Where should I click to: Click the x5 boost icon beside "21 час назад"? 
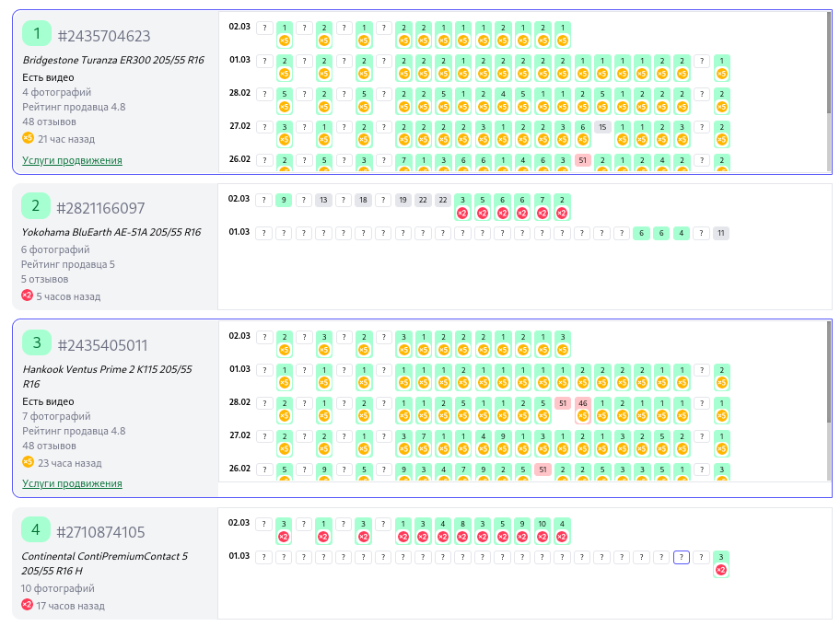click(x=28, y=138)
